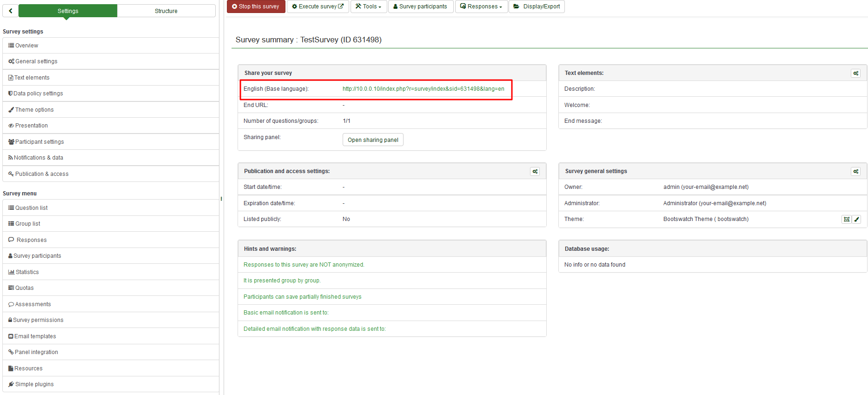This screenshot has height=395, width=868.
Task: Open Quotas from the survey menu
Action: point(24,288)
